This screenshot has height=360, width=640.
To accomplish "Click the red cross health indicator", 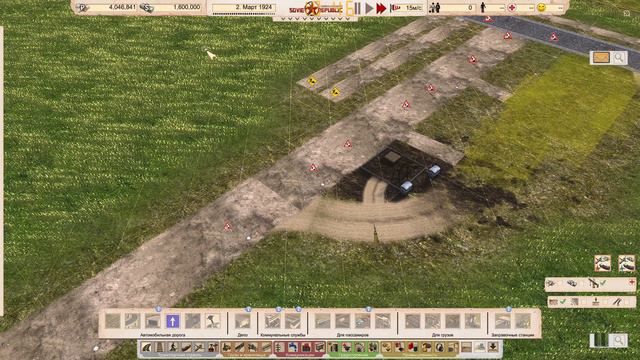I will 512,8.
